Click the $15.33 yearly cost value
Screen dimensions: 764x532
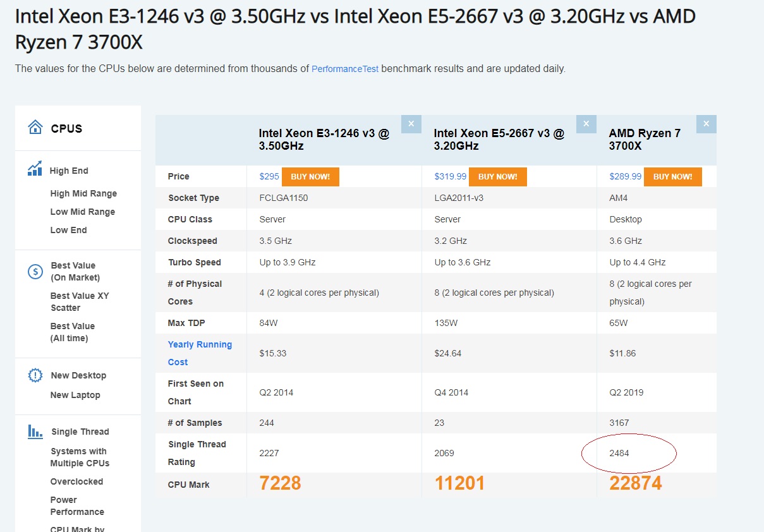[x=273, y=353]
